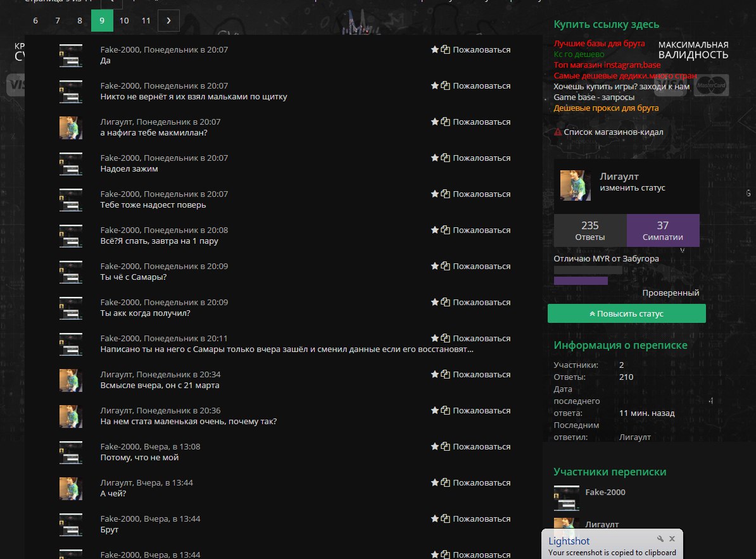Star the message "Потому, что не мой"
The image size is (756, 559).
[434, 447]
